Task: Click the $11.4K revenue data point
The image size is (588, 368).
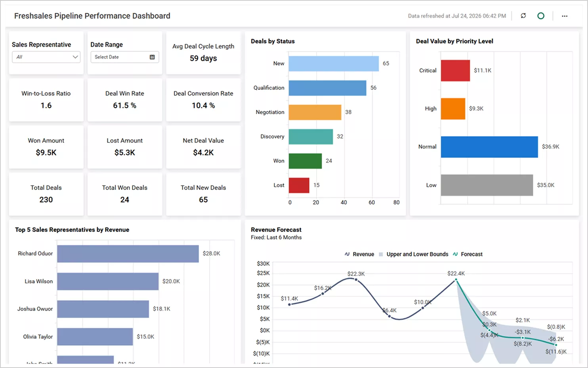Action: click(289, 304)
